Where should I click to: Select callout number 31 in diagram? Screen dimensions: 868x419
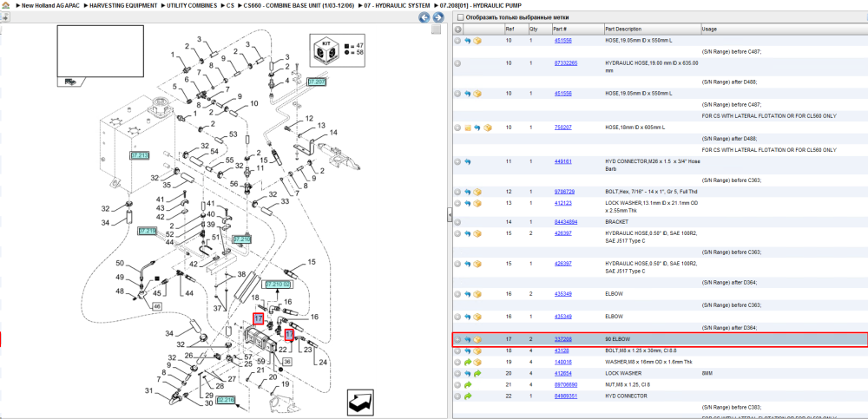click(x=148, y=390)
